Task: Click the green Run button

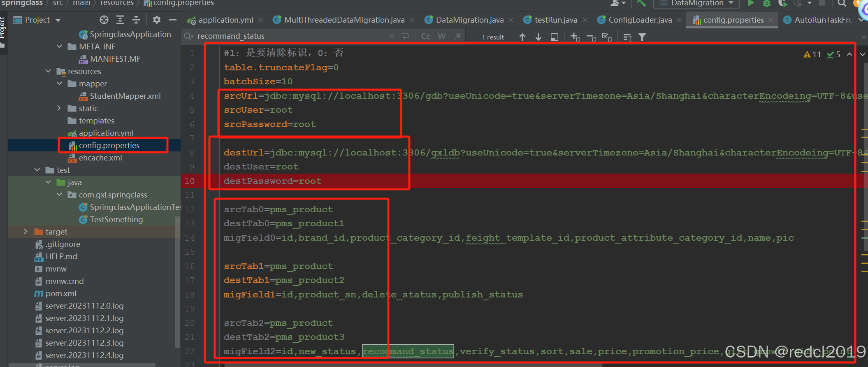Action: click(x=751, y=3)
